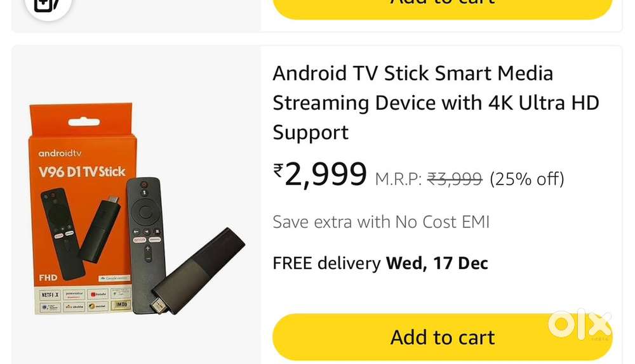Click the V96 D1 TV Stick text on box
The width and height of the screenshot is (635, 364).
coord(82,172)
